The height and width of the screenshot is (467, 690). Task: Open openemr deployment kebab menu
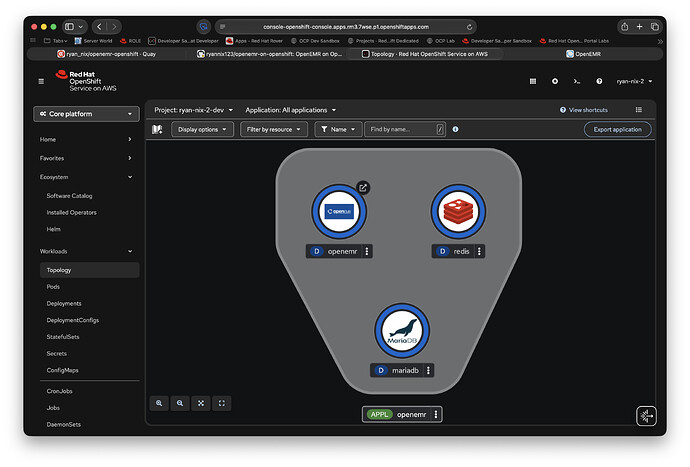coord(367,251)
